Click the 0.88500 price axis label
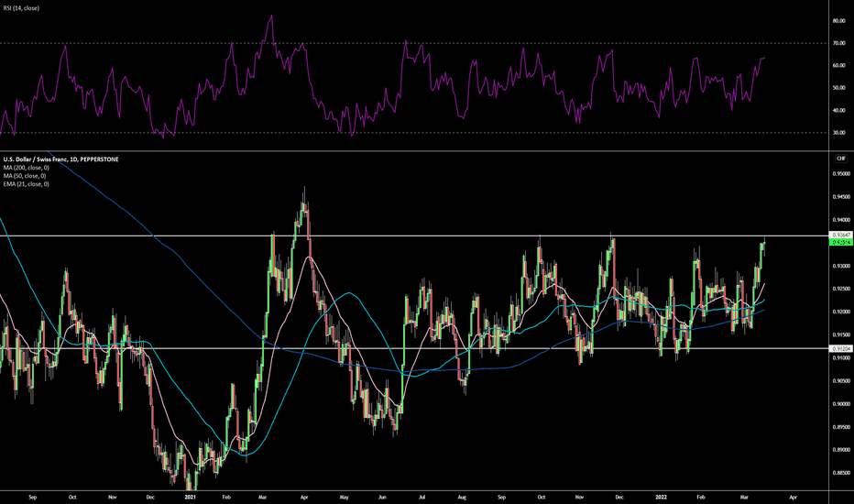854x504 pixels. 840,473
